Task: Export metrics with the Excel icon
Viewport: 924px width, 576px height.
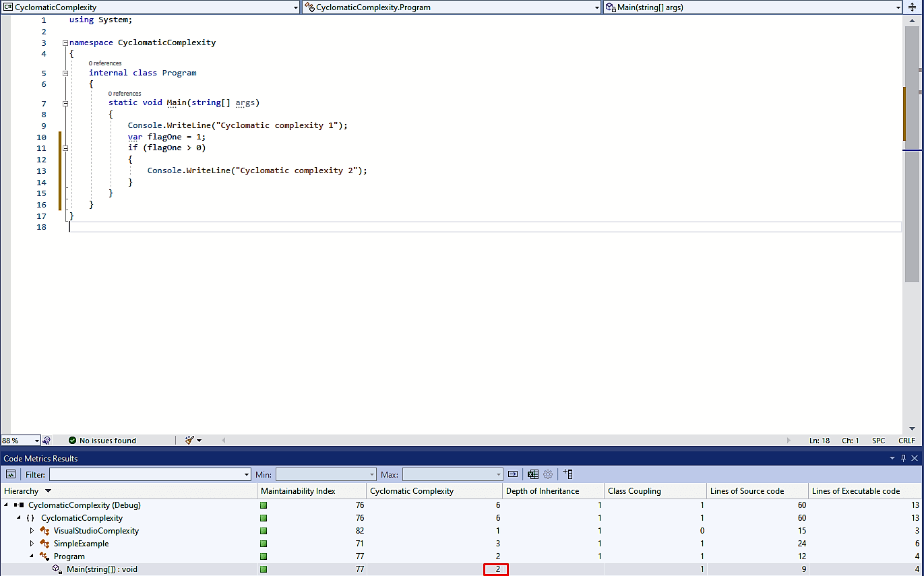Action: coord(533,474)
